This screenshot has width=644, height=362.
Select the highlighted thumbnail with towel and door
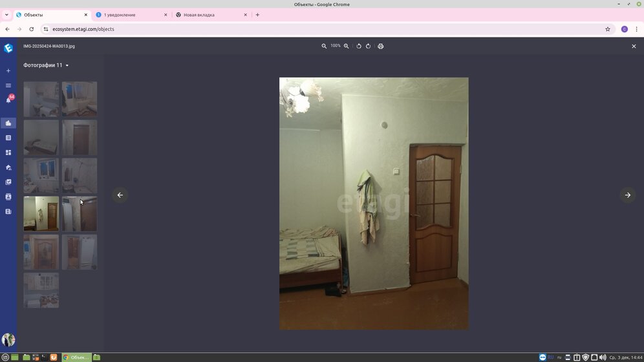(x=41, y=213)
